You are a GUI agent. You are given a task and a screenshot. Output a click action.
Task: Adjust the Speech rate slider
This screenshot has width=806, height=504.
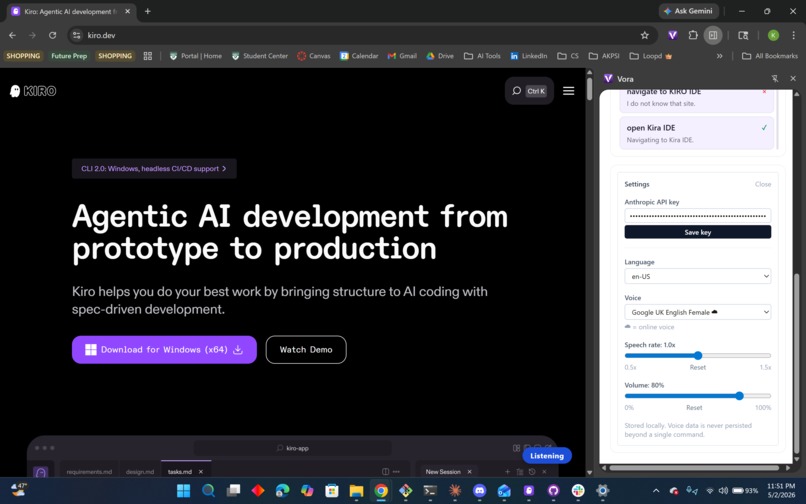pos(698,355)
